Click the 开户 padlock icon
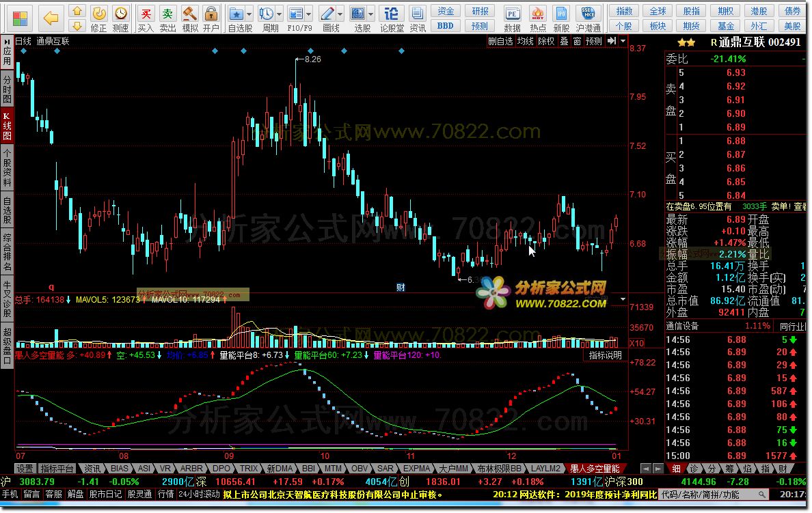The image size is (812, 513). click(211, 19)
